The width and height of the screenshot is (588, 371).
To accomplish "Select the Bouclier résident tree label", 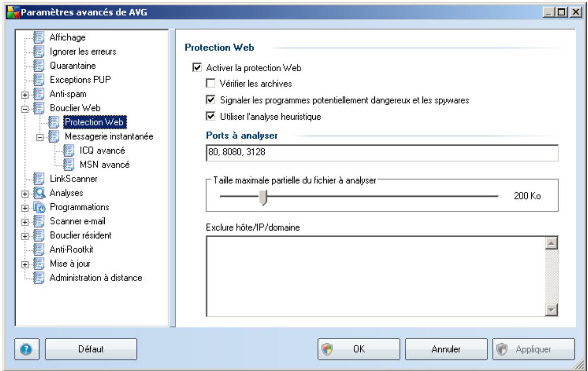I will pos(80,236).
